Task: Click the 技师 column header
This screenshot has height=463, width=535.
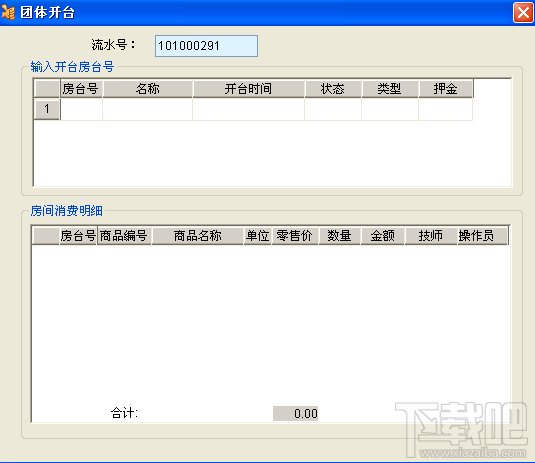Action: (x=431, y=236)
